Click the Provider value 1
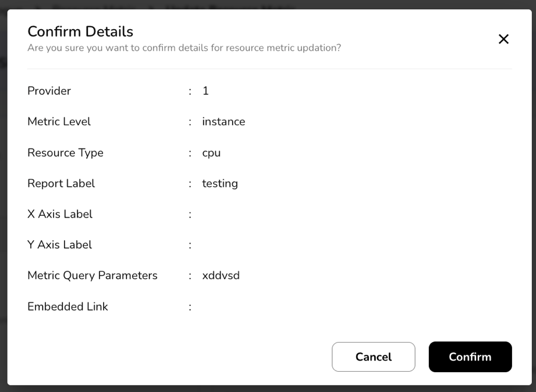The image size is (536, 392). (205, 91)
